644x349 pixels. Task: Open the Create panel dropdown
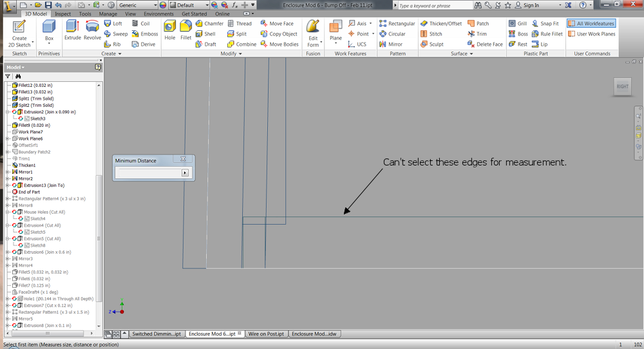(x=111, y=53)
